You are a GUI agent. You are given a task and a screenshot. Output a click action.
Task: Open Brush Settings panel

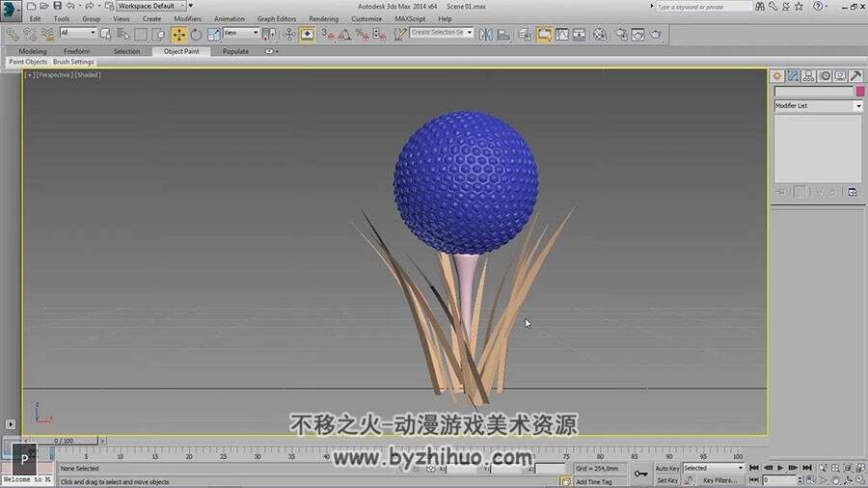click(73, 62)
